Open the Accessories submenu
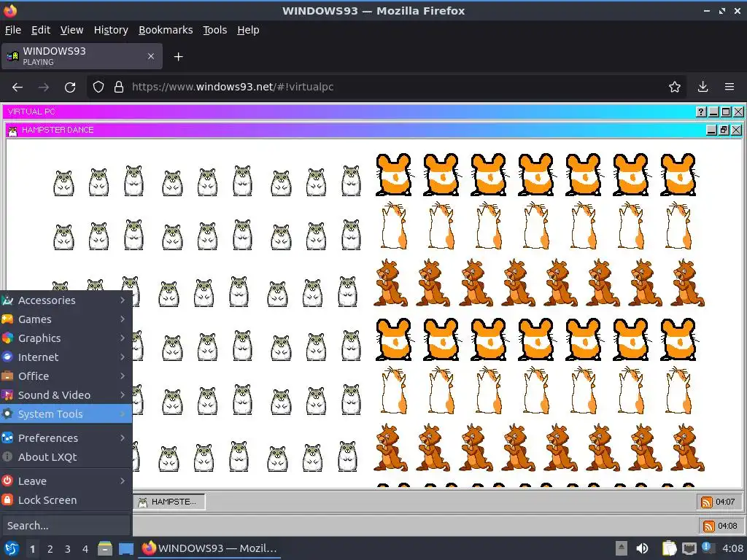This screenshot has width=747, height=560. tap(66, 300)
